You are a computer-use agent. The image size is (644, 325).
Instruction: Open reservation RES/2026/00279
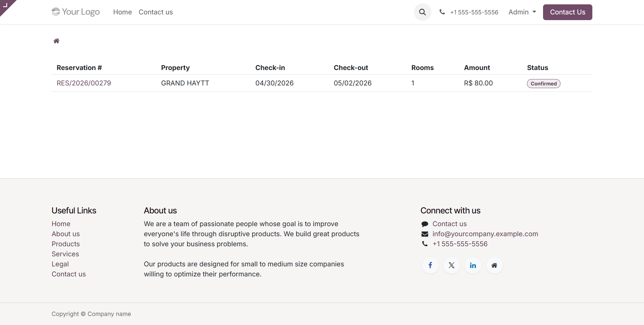click(x=84, y=83)
